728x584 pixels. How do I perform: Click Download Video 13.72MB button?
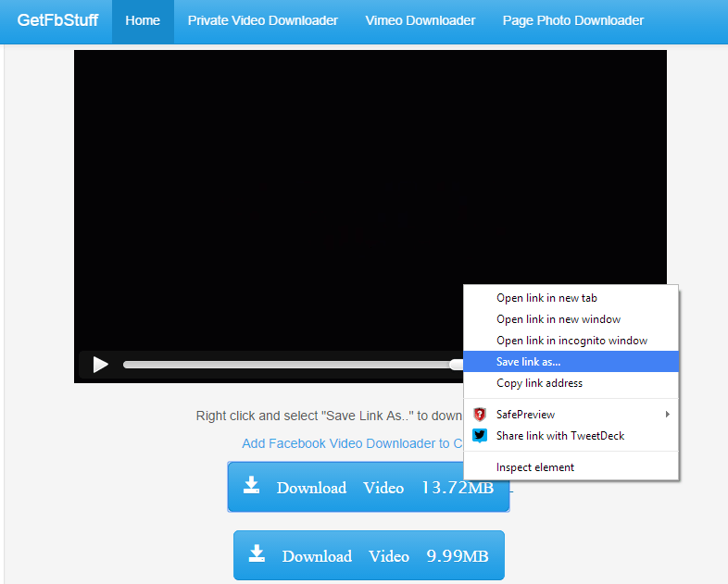(x=369, y=487)
